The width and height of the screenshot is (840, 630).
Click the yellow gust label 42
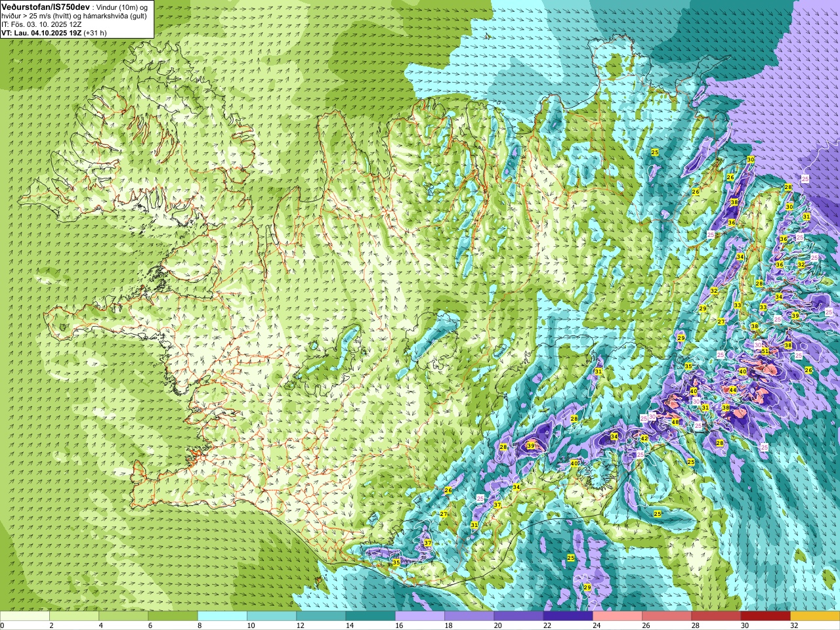pyautogui.click(x=644, y=438)
